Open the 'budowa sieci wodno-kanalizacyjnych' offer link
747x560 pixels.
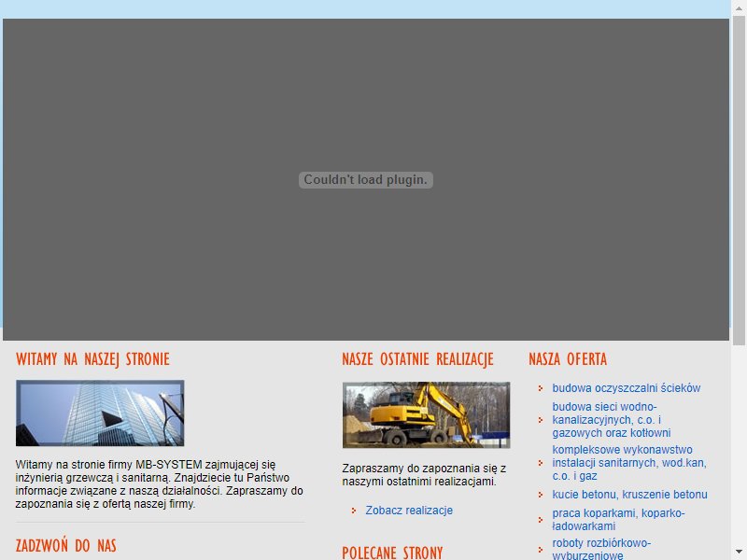coord(612,419)
